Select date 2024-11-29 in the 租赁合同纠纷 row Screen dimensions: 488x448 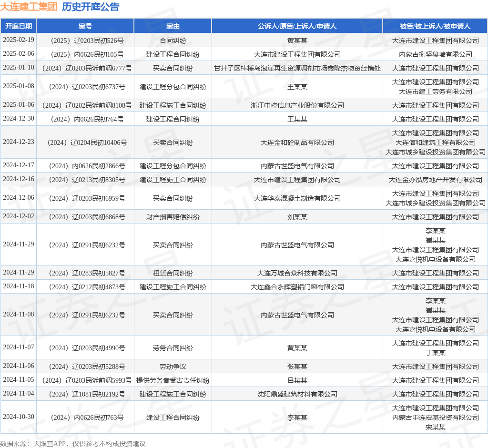pyautogui.click(x=19, y=273)
